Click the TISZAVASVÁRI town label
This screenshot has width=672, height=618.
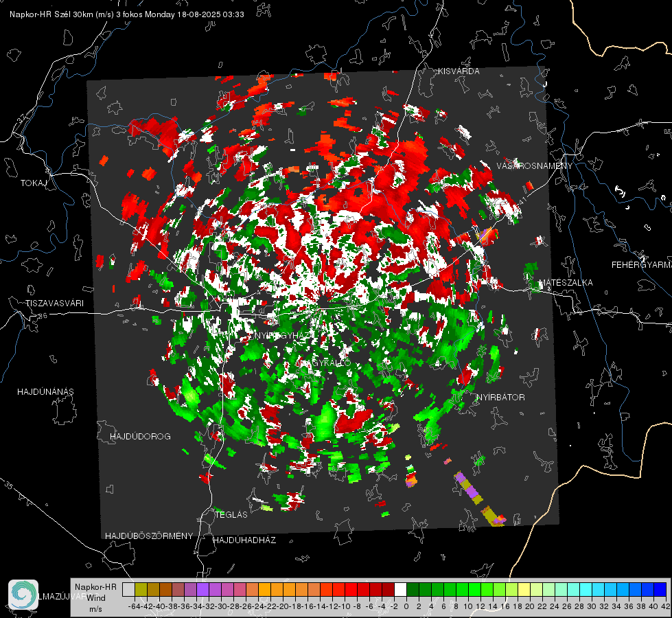tap(54, 304)
